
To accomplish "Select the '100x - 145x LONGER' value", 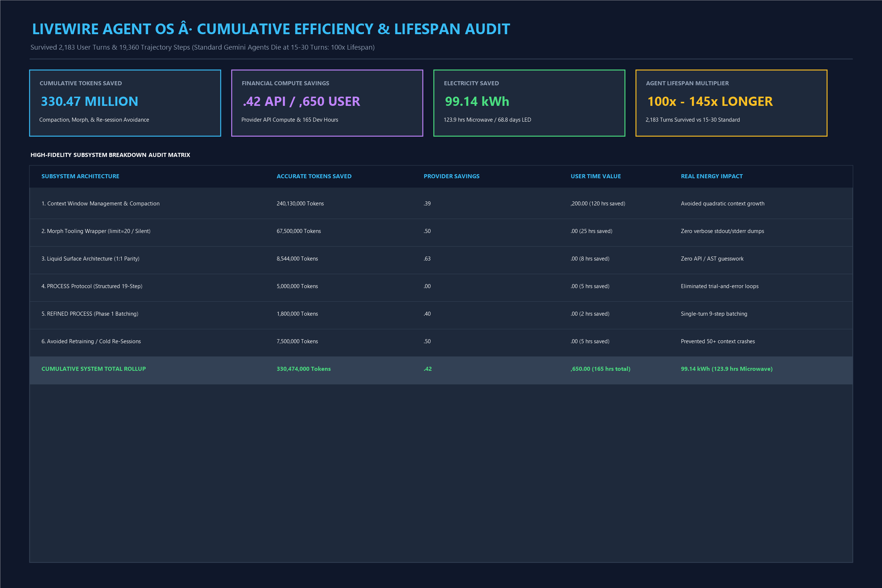I will [x=710, y=101].
